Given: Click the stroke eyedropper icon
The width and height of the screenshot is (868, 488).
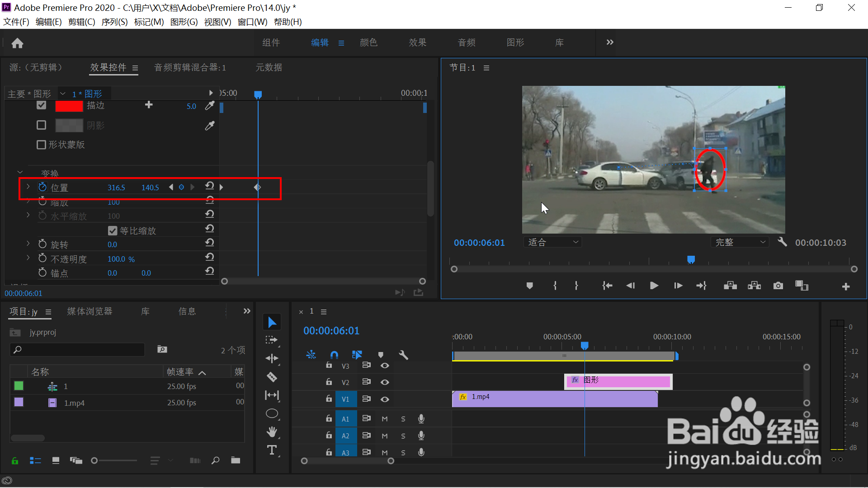Looking at the screenshot, I should [209, 106].
